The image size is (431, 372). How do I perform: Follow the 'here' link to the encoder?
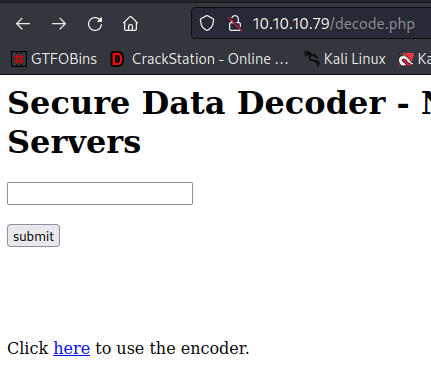click(x=72, y=348)
